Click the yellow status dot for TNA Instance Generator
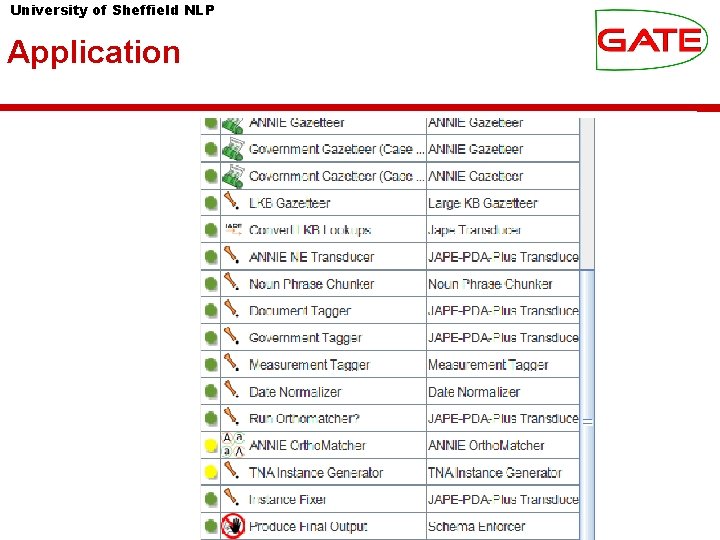Image resolution: width=720 pixels, height=540 pixels. pyautogui.click(x=211, y=472)
